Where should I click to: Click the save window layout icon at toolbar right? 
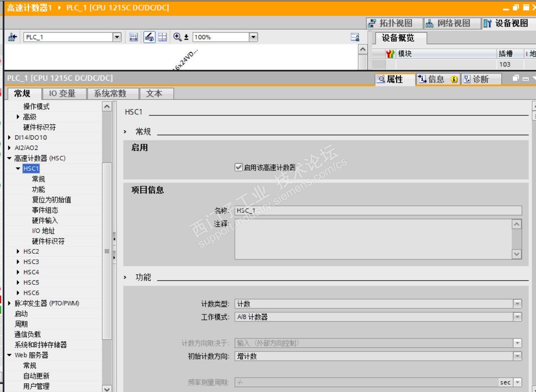pyautogui.click(x=355, y=37)
